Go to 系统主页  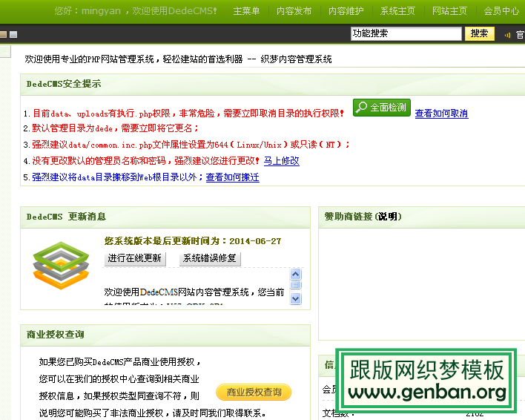397,11
